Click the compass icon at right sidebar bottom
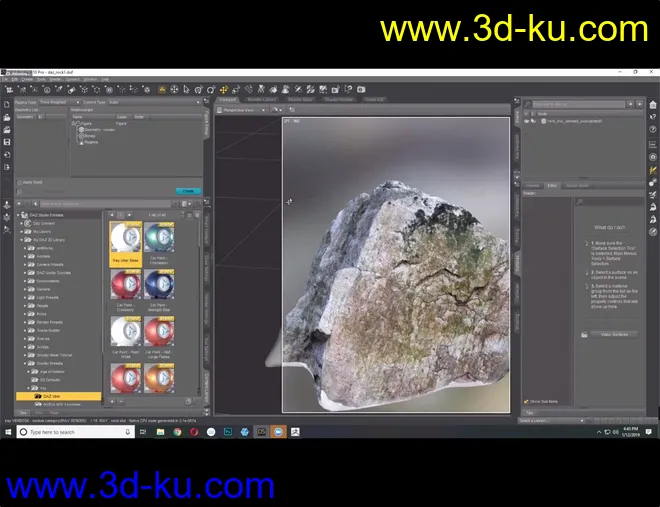660x507 pixels. point(652,231)
